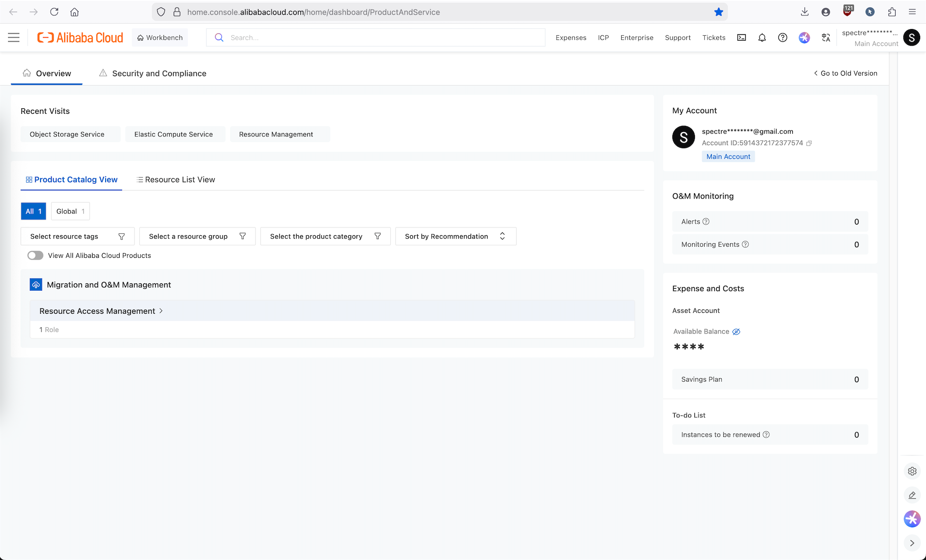Open Select resource tags dropdown
Image resolution: width=926 pixels, height=560 pixels.
tap(77, 236)
